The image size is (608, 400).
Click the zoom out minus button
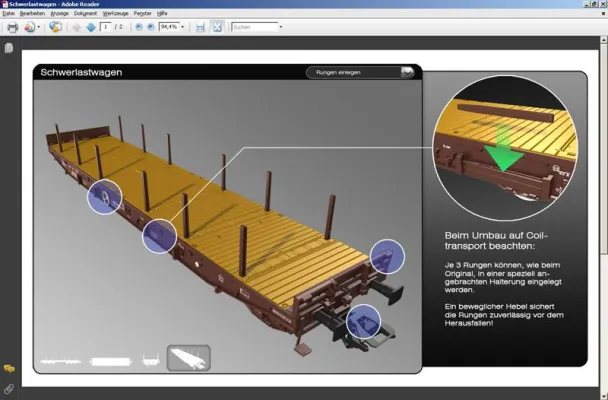(x=138, y=27)
